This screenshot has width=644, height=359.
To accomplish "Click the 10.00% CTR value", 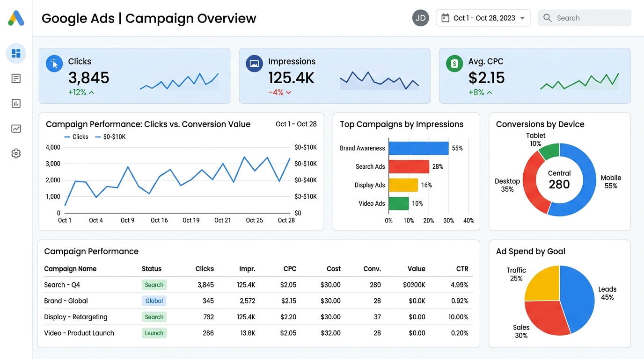I will [x=458, y=317].
